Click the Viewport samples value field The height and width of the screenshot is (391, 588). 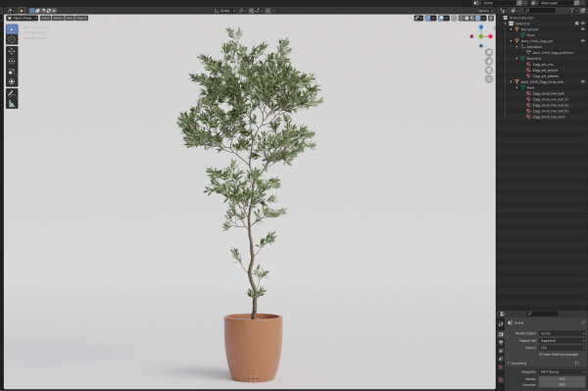[x=562, y=385]
